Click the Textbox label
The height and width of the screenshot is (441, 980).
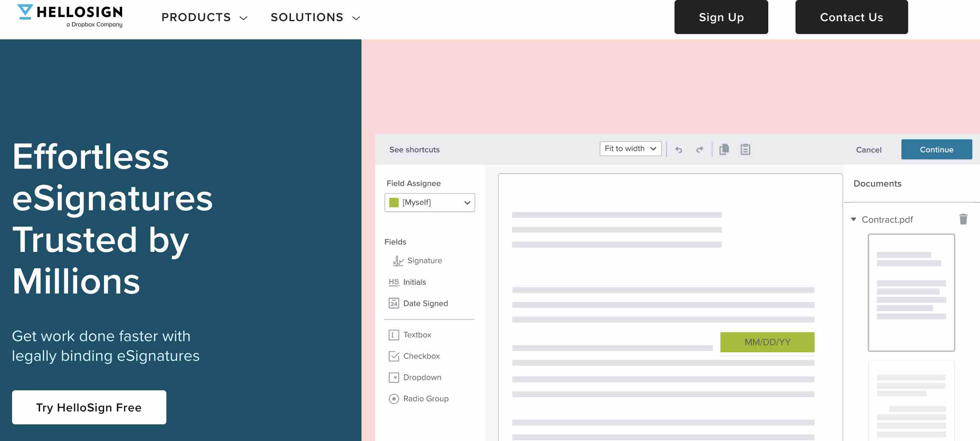(417, 335)
